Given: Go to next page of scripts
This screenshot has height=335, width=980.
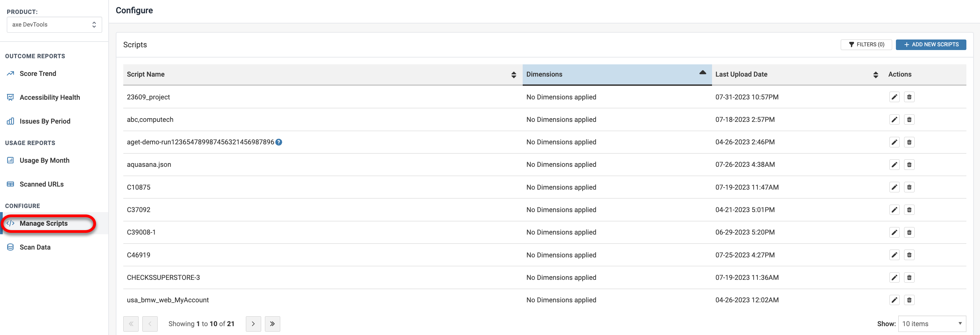Looking at the screenshot, I should (x=253, y=324).
